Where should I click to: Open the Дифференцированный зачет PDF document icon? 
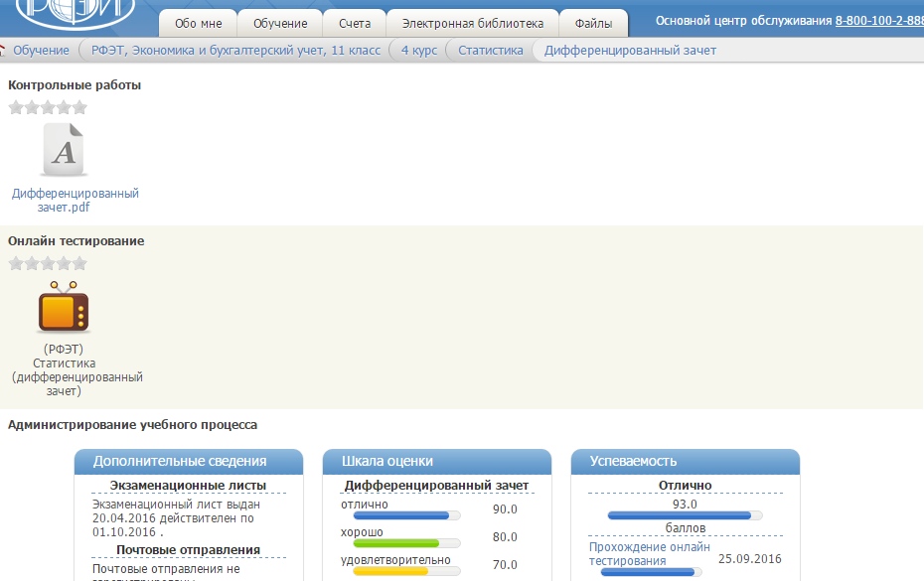point(64,150)
